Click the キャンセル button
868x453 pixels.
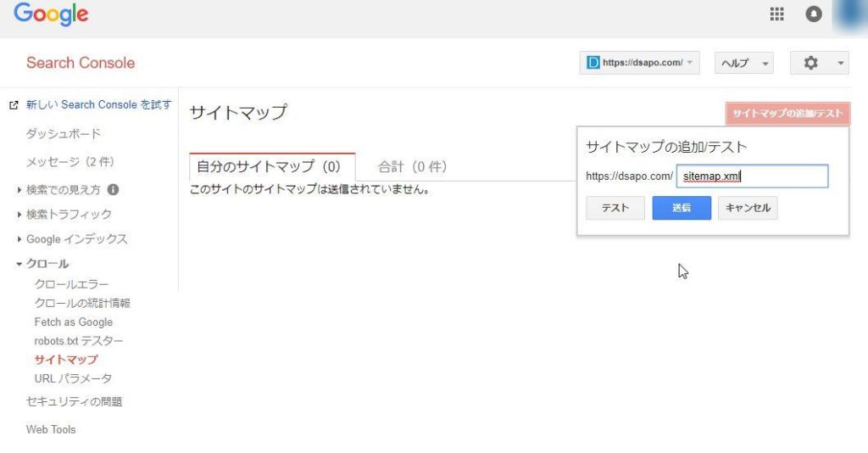(x=748, y=208)
